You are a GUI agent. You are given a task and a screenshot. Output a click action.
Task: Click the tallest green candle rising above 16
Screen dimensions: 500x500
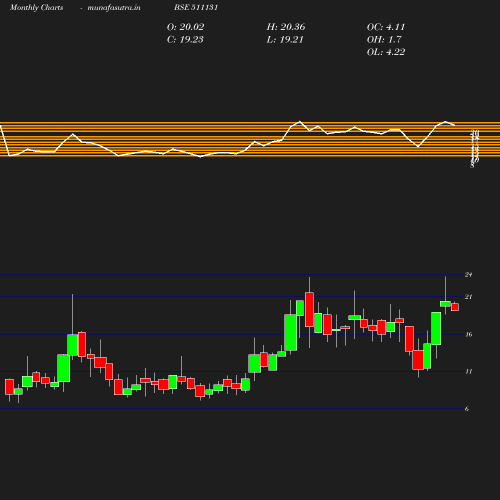291,332
